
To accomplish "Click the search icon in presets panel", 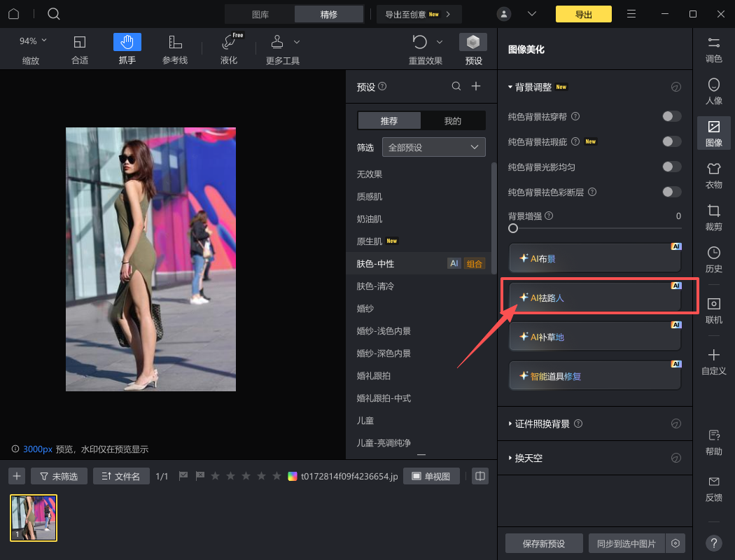I will point(456,86).
